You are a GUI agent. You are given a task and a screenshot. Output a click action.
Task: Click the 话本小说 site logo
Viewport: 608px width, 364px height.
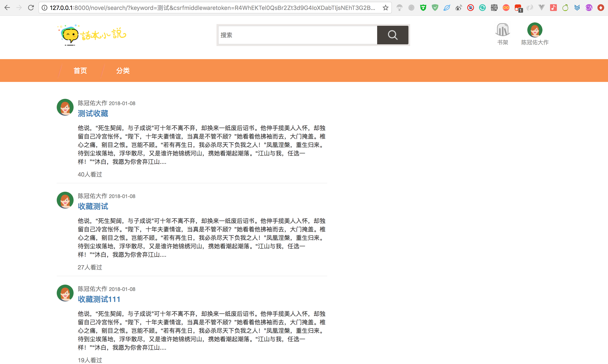pos(92,35)
